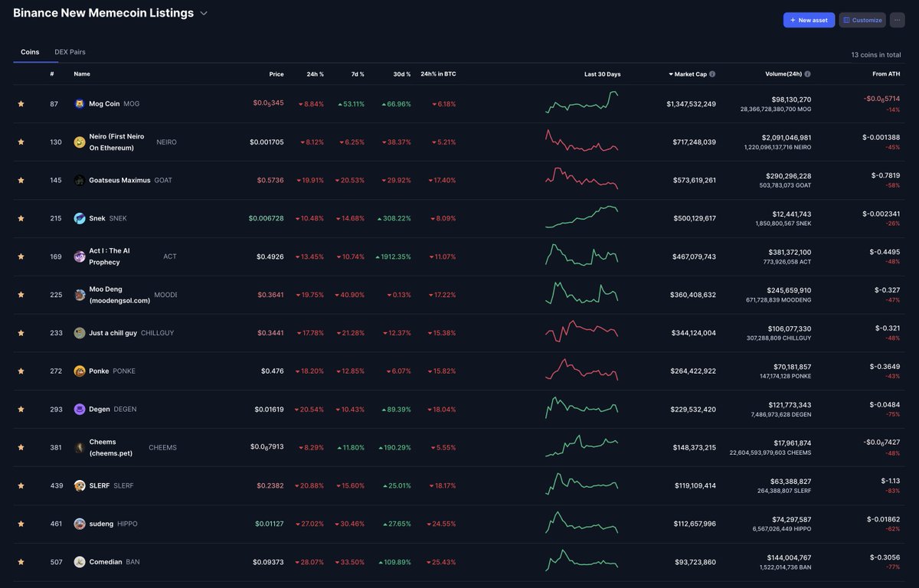The height and width of the screenshot is (588, 919).
Task: Click the Mog Coin market cap $1,347,532,249
Action: (692, 103)
